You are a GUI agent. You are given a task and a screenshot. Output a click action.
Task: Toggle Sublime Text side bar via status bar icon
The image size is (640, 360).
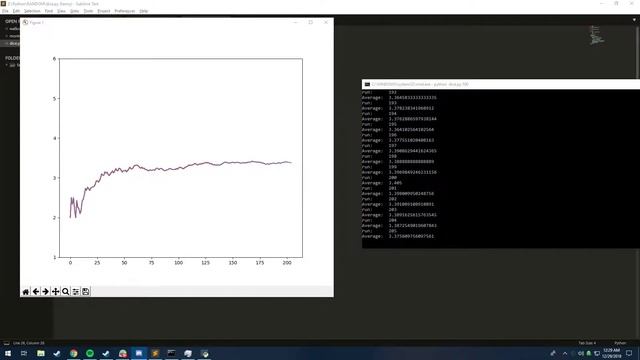point(7,343)
